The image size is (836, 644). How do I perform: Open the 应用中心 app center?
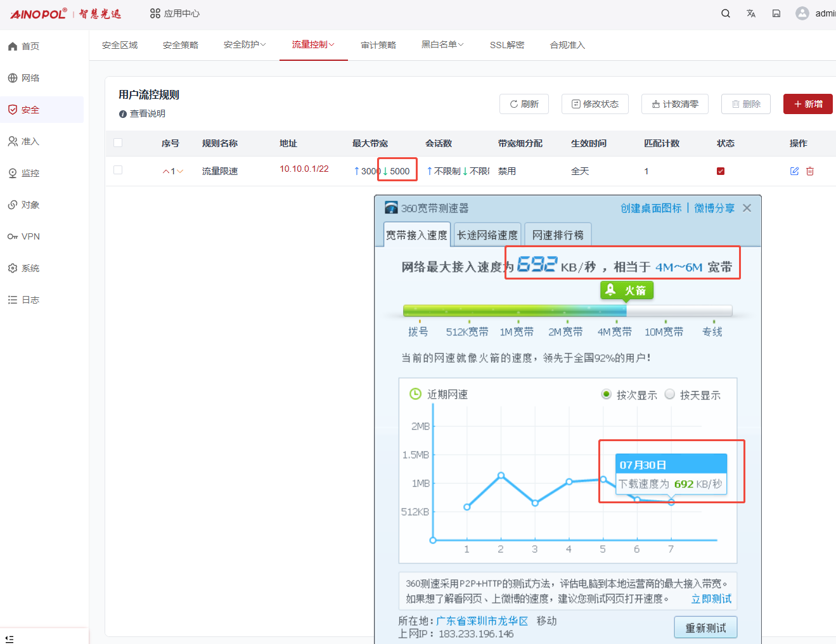tap(174, 13)
